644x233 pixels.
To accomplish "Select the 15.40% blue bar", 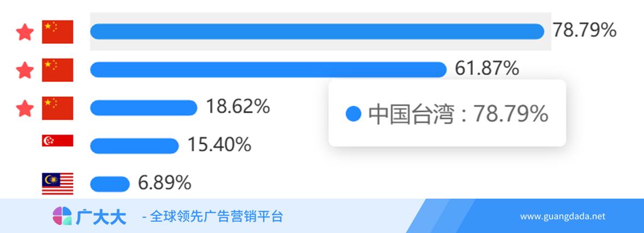I will click(134, 146).
